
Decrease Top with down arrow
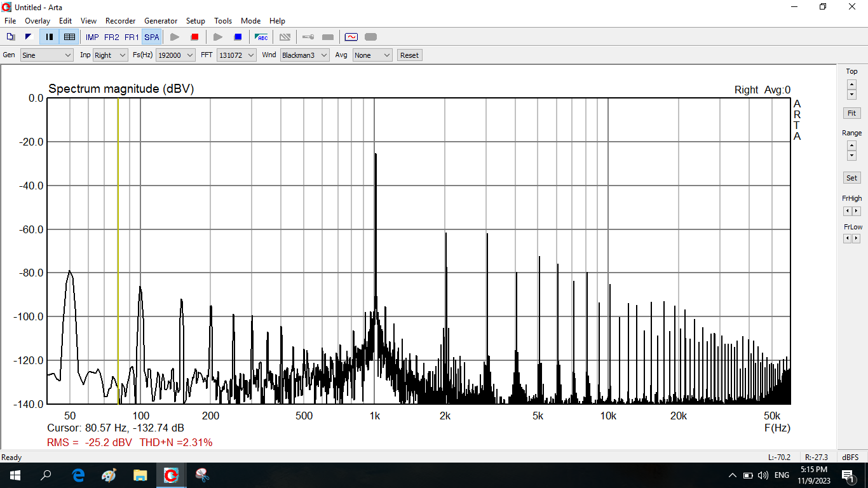pyautogui.click(x=851, y=94)
